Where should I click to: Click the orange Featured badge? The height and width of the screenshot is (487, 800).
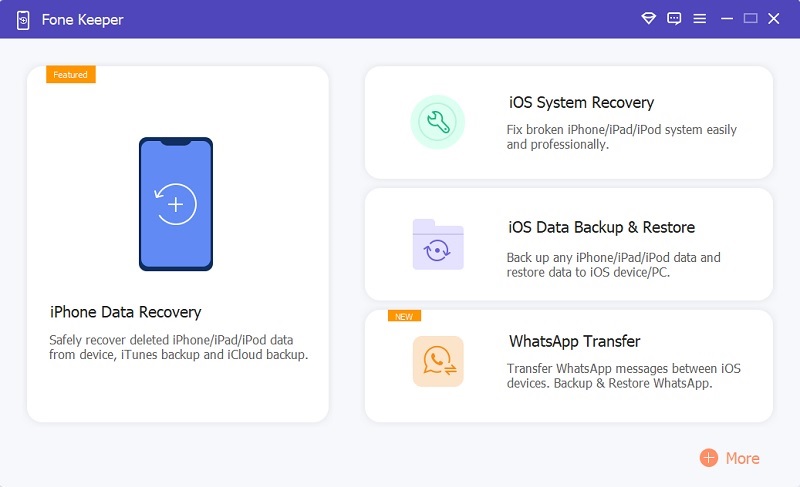click(x=70, y=75)
